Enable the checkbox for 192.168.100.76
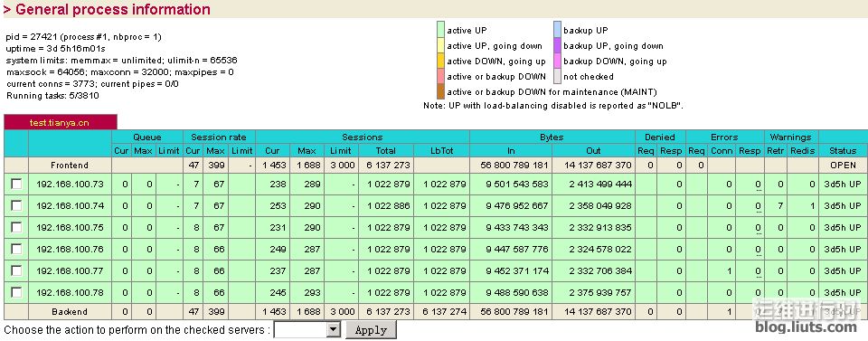This screenshot has height=341, width=868. [16, 249]
